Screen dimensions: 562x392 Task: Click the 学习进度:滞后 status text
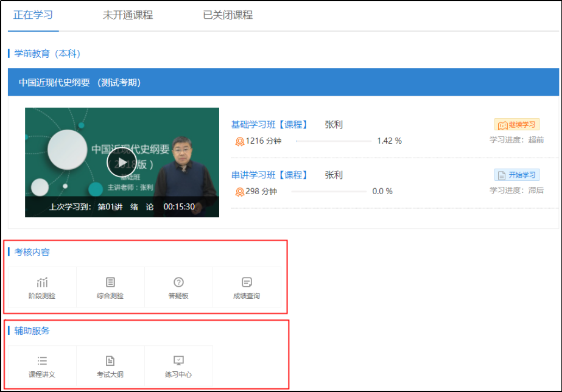coord(517,191)
